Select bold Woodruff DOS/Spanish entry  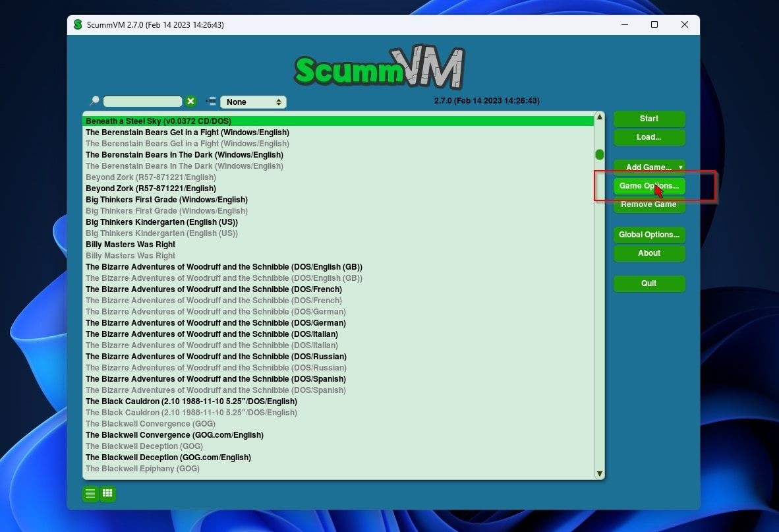coord(338,379)
